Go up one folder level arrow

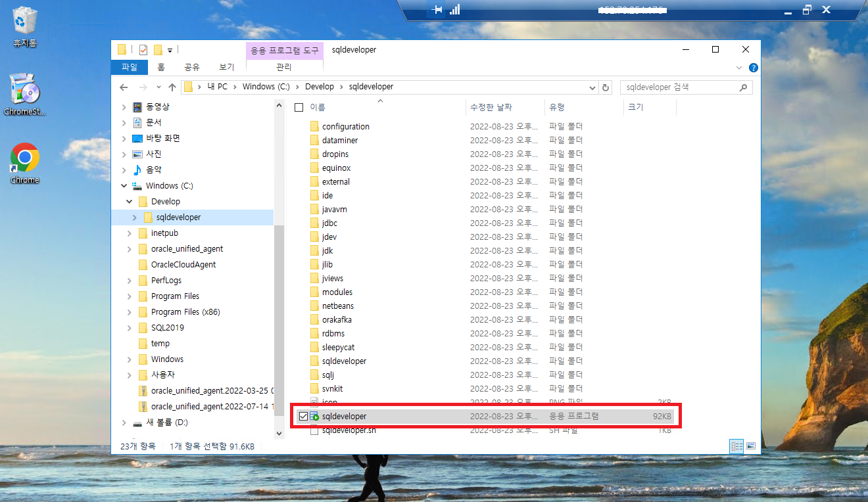(172, 87)
